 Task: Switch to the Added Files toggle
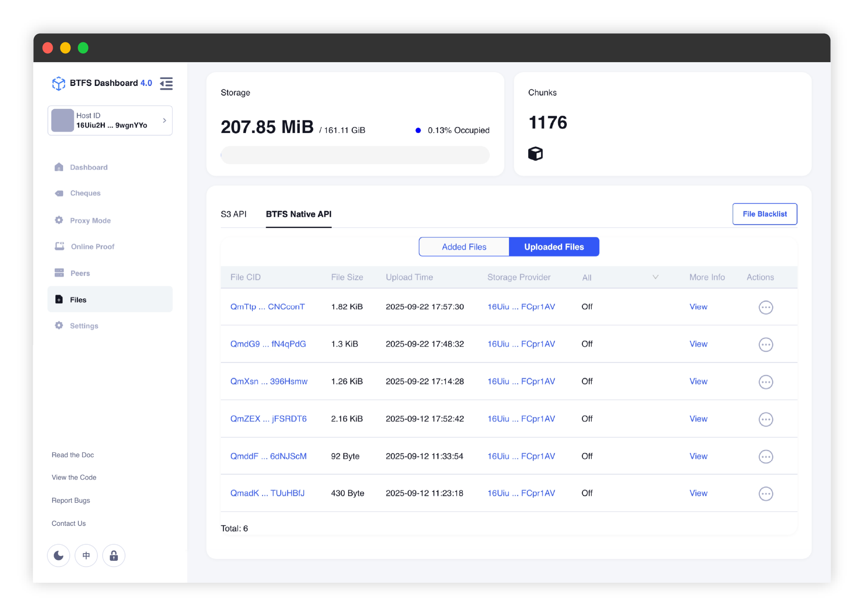coord(464,247)
